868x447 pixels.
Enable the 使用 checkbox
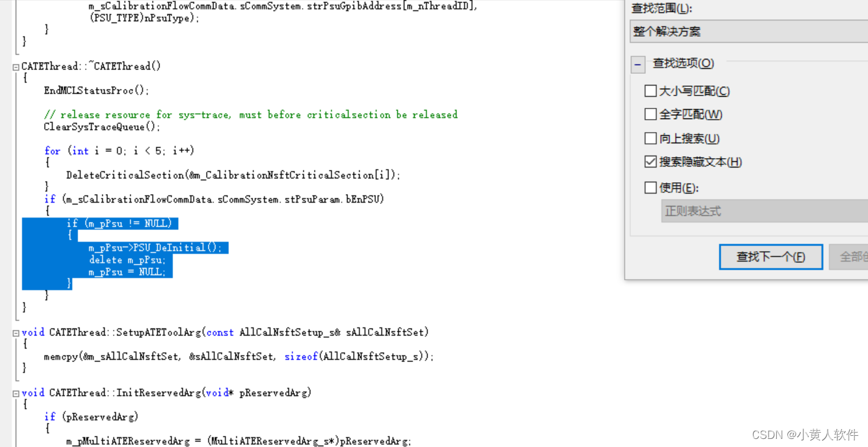(x=650, y=187)
